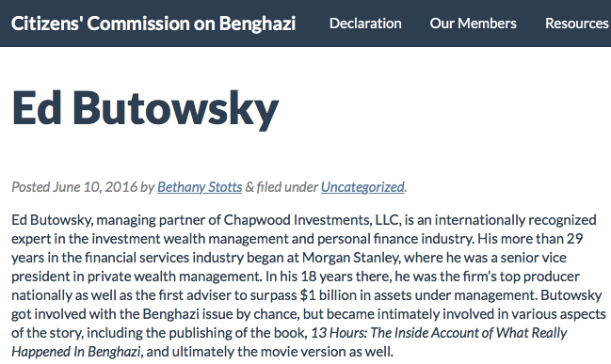The width and height of the screenshot is (611, 364).
Task: Click the italic 13 Hours book title
Action: (439, 333)
